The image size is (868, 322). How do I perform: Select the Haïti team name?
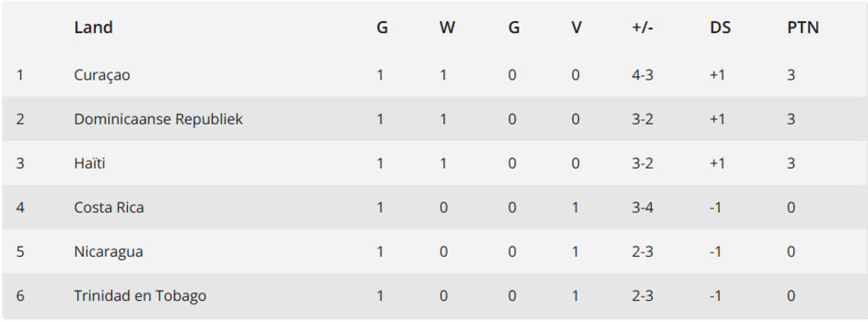pyautogui.click(x=90, y=164)
